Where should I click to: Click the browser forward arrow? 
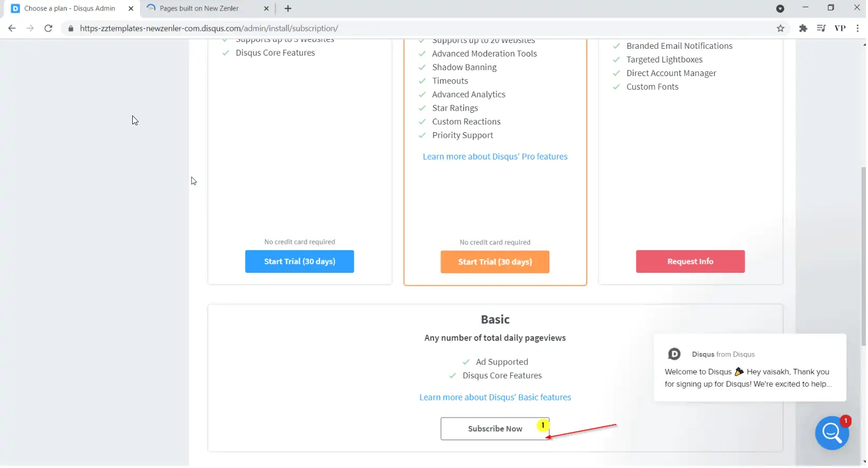click(30, 28)
